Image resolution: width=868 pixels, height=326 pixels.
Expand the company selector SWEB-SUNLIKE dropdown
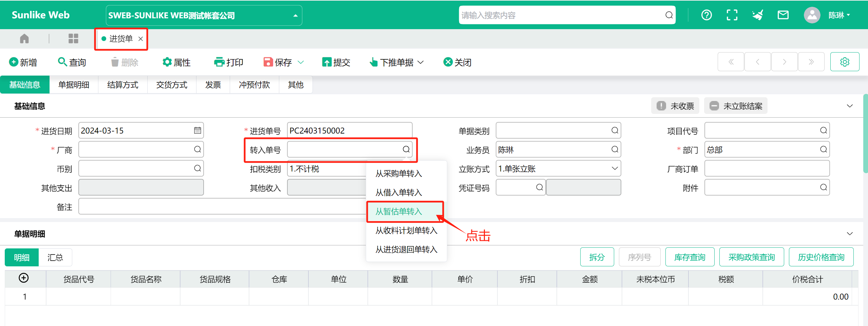[x=204, y=16]
